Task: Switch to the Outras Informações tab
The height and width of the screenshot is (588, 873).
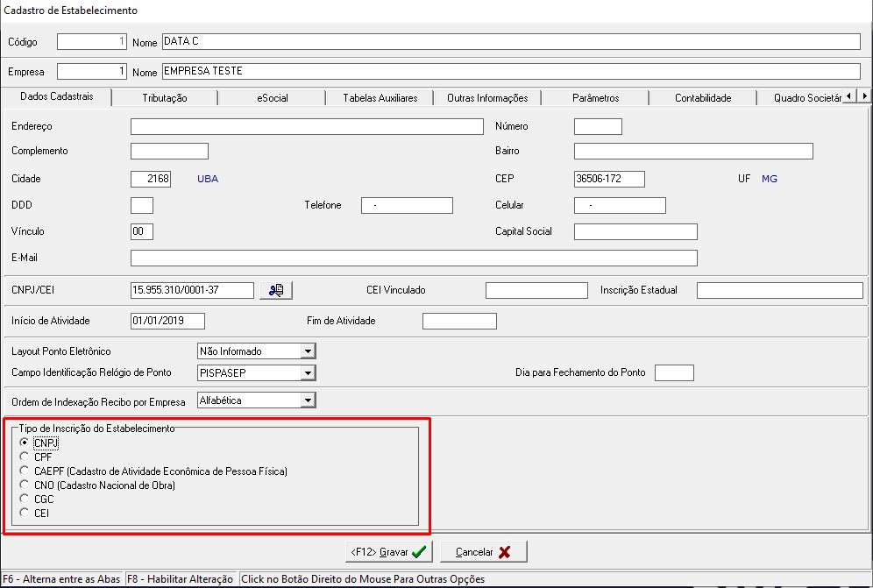Action: click(487, 98)
